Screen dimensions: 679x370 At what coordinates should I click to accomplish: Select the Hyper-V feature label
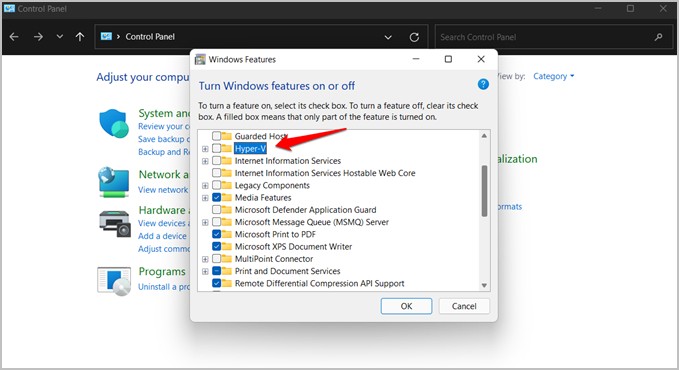click(250, 149)
